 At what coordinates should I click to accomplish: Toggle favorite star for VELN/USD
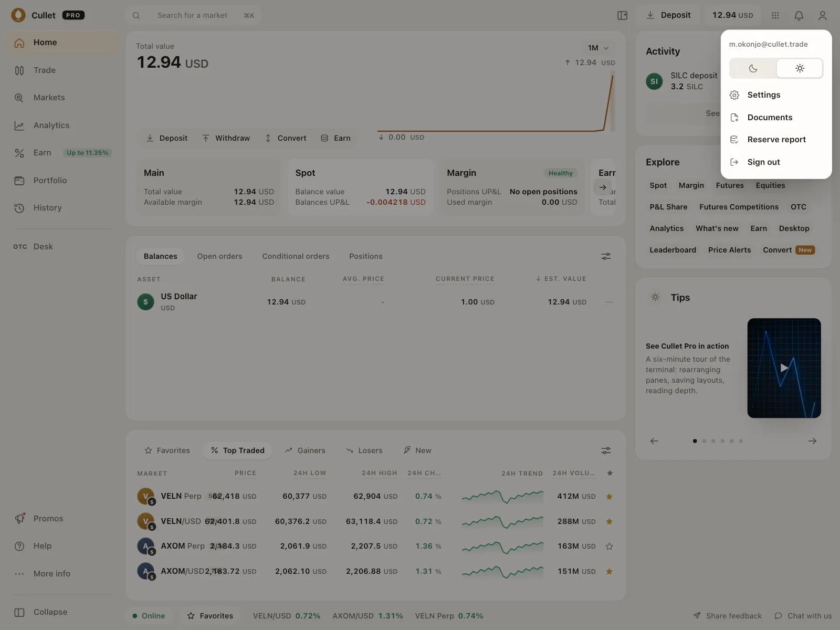(610, 521)
